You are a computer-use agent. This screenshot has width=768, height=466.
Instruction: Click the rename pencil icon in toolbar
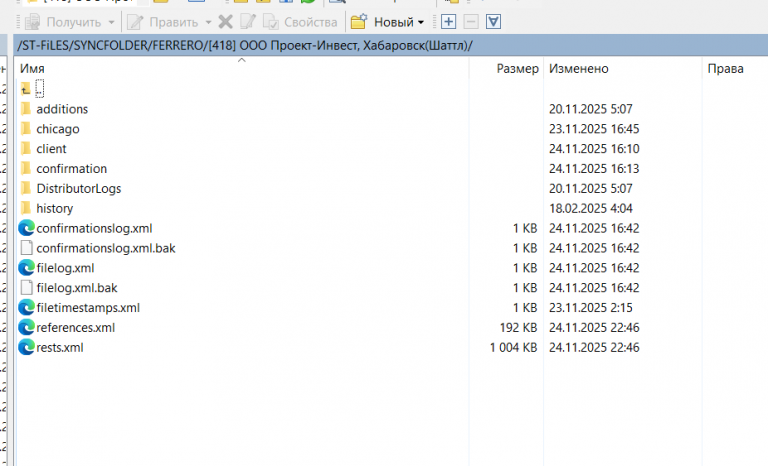click(x=248, y=22)
